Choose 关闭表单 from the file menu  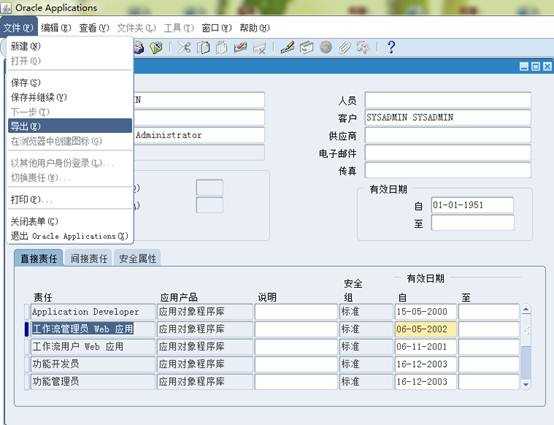tap(70, 221)
